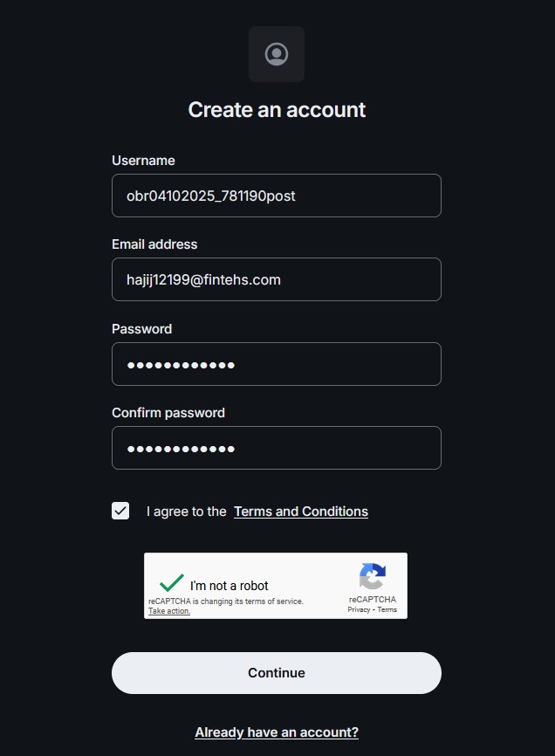
Task: Select the Password input field
Action: point(277,364)
